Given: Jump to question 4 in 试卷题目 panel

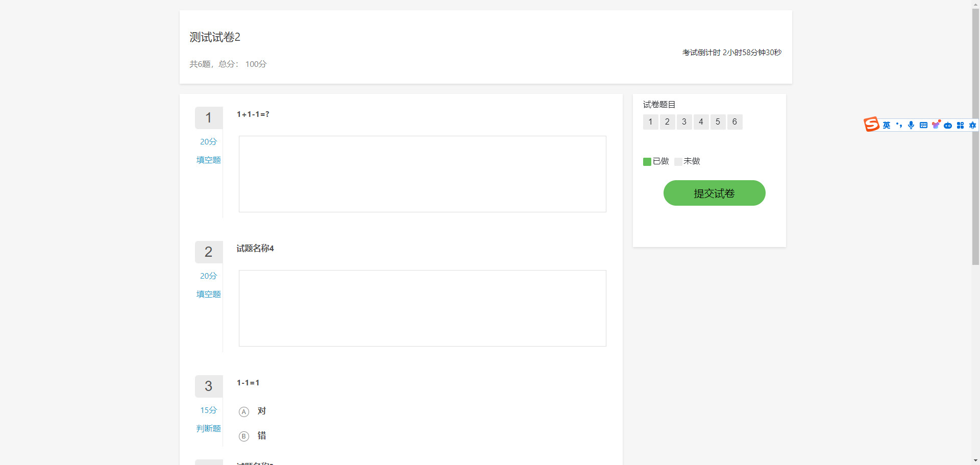Looking at the screenshot, I should coord(701,122).
